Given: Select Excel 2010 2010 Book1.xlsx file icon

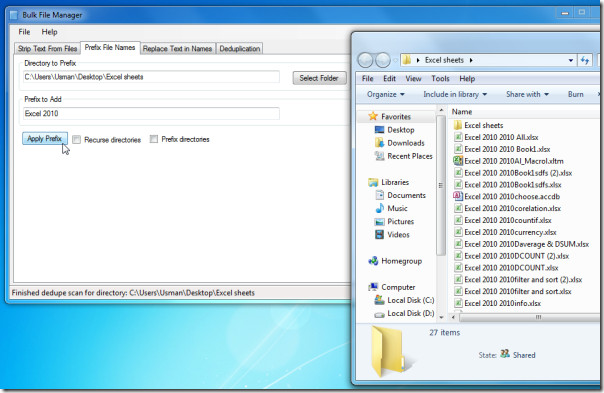Looking at the screenshot, I should click(458, 149).
